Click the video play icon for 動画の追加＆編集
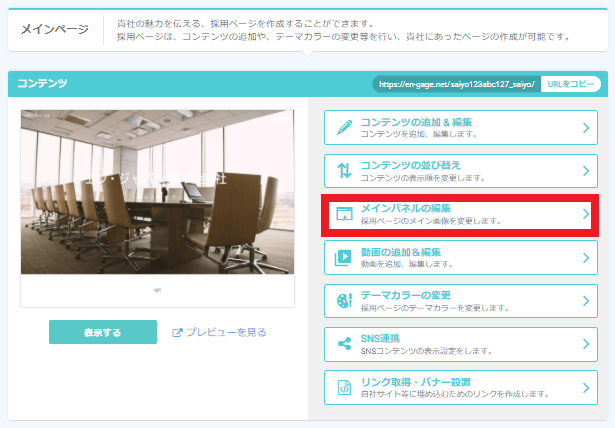The height and width of the screenshot is (428, 615). 344,258
